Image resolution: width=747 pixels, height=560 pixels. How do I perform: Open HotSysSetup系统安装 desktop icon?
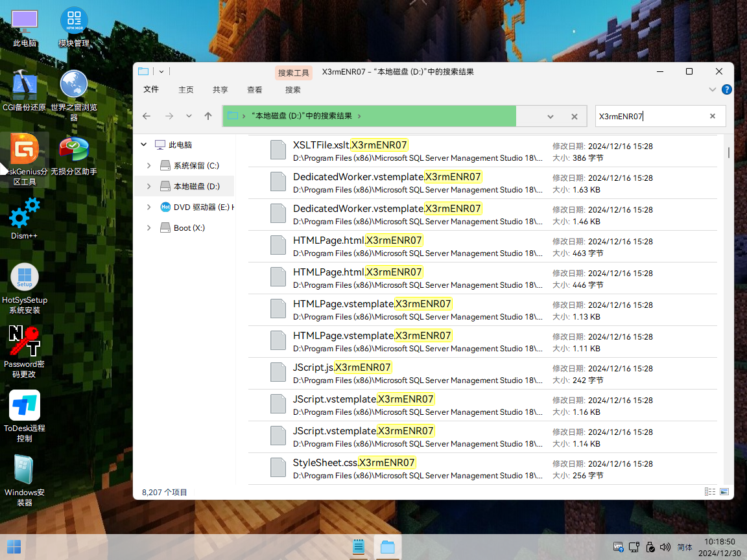pos(25,288)
